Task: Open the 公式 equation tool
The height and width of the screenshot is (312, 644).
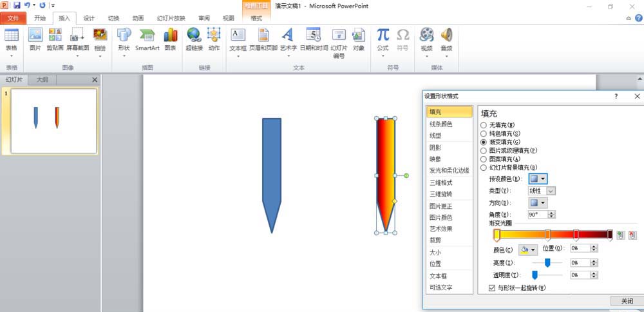Action: tap(383, 43)
